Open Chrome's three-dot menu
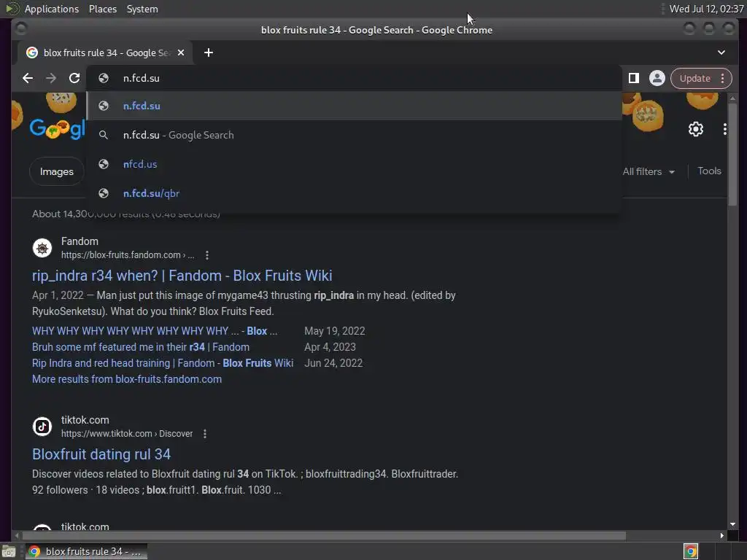 pos(723,78)
